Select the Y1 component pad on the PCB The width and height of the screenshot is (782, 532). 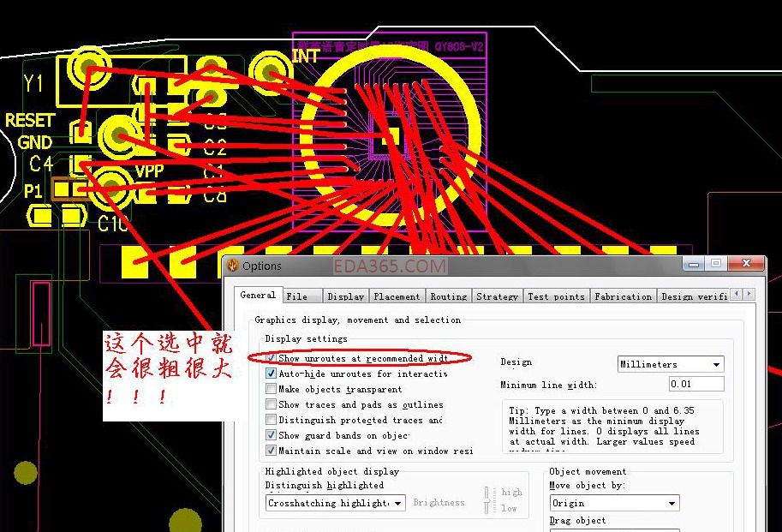click(89, 67)
